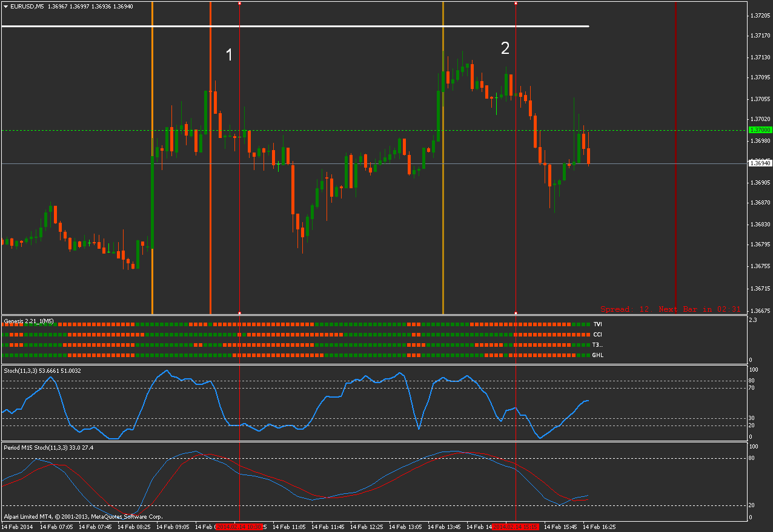This screenshot has height=532, width=773.
Task: Click the Period M15 Stoch(11,3,3) label
Action: pyautogui.click(x=48, y=448)
